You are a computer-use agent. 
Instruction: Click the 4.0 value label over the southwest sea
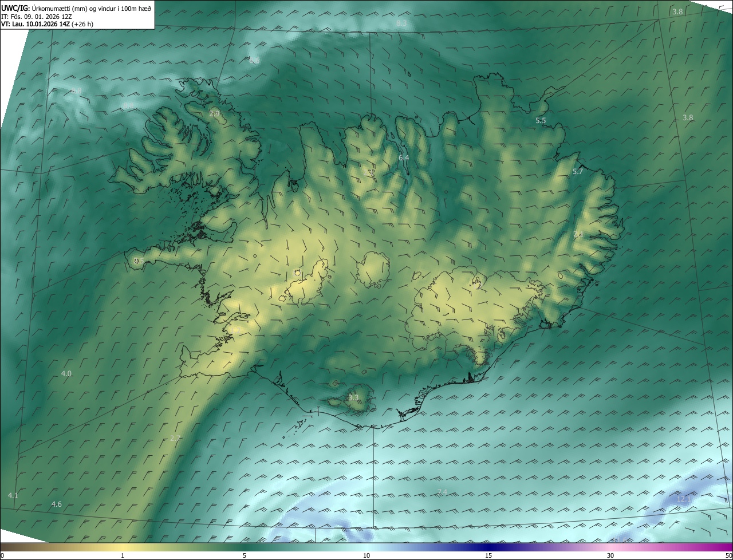click(x=66, y=373)
